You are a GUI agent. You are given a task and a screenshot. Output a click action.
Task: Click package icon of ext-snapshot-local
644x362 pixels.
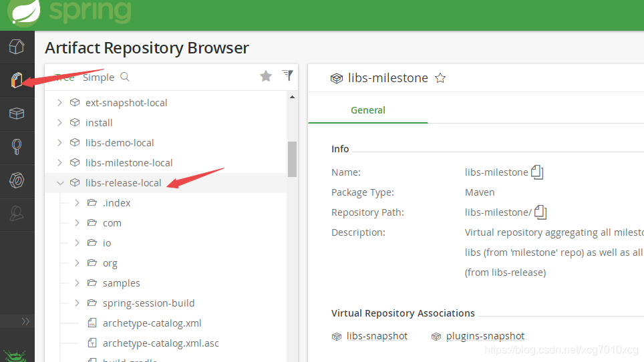[75, 102]
